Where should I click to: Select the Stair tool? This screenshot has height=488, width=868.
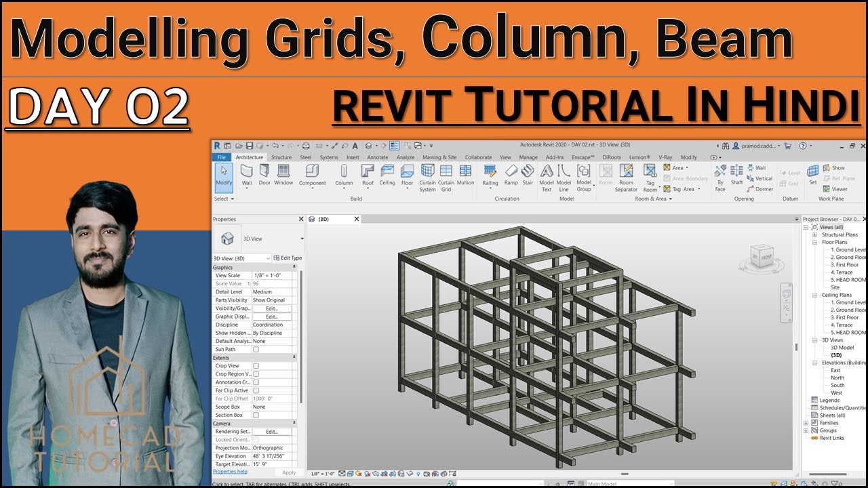(528, 174)
